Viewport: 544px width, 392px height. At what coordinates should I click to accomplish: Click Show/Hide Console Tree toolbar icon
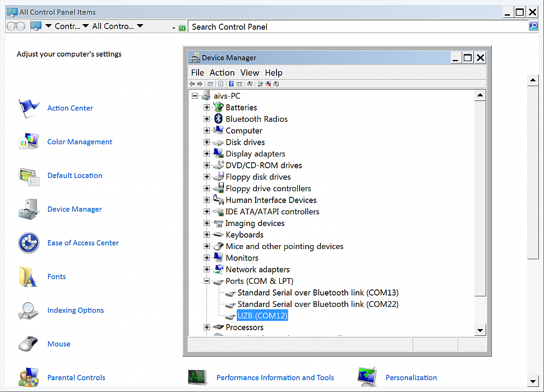[210, 84]
